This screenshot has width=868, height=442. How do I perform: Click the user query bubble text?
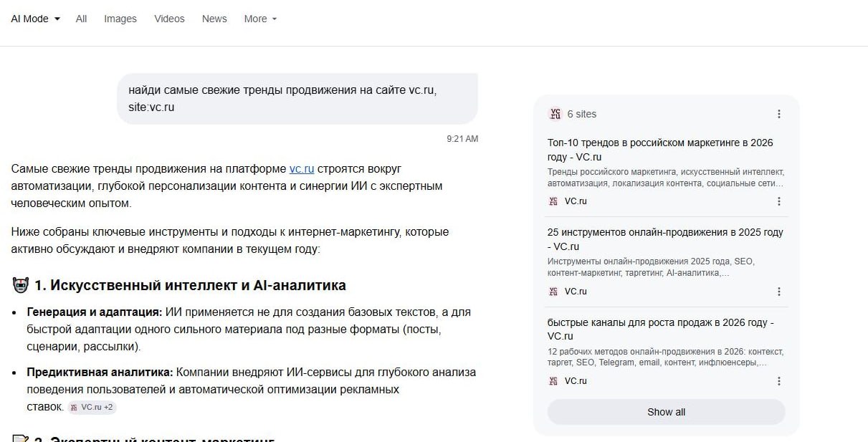tap(282, 99)
